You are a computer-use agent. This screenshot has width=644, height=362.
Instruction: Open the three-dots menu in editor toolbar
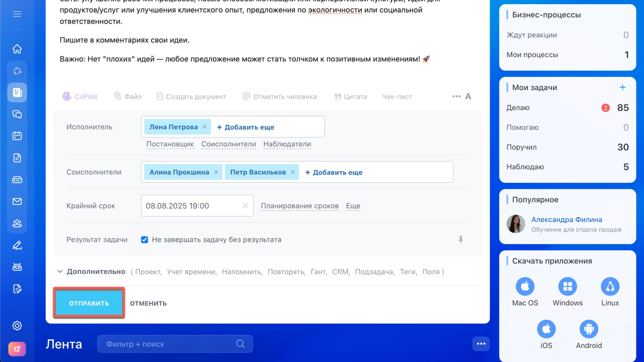pyautogui.click(x=456, y=97)
